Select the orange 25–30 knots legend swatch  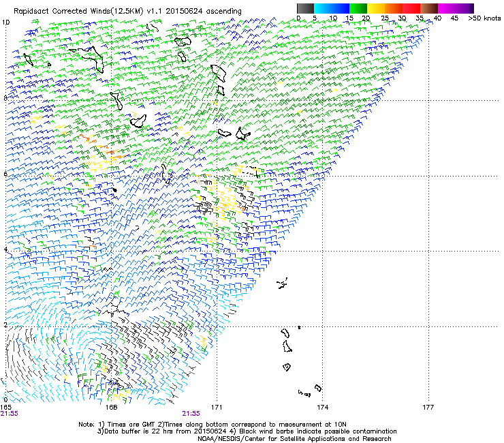click(x=394, y=8)
